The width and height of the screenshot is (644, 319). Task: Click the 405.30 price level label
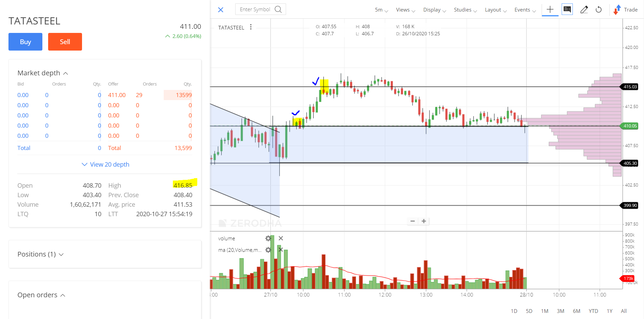click(x=630, y=163)
